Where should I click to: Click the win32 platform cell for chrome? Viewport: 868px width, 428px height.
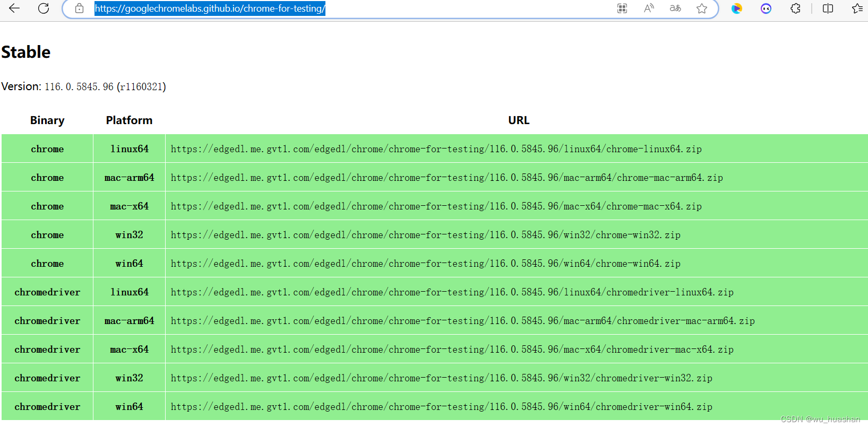tap(130, 235)
